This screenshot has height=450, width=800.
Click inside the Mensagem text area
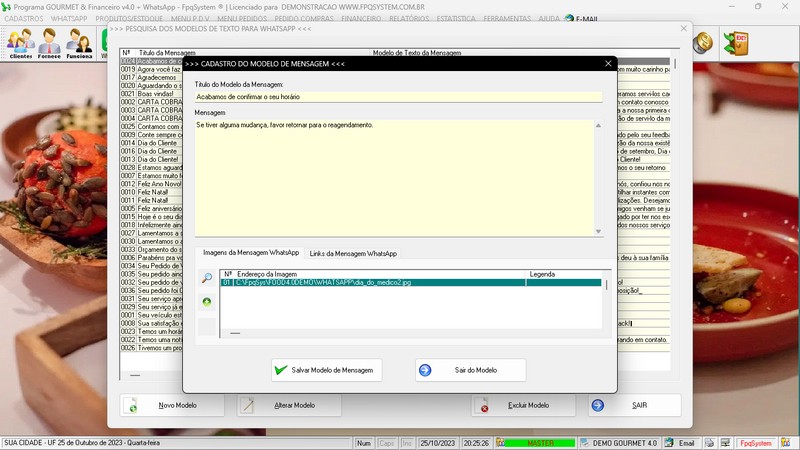click(x=394, y=178)
